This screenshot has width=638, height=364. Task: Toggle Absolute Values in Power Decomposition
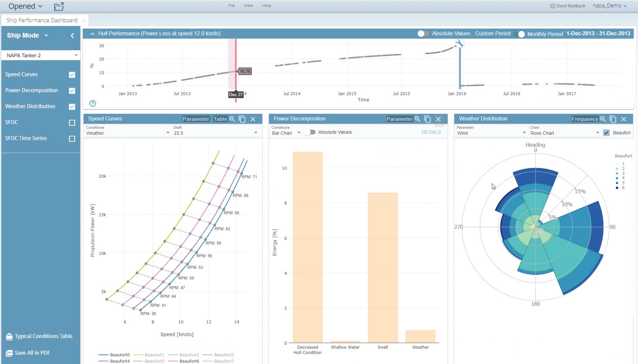(310, 132)
